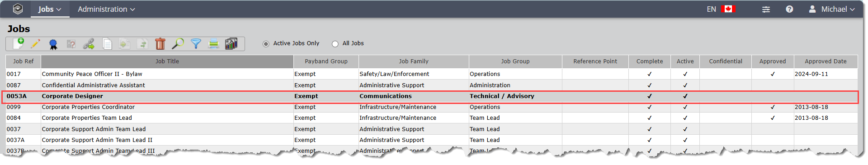Sort by the Job Group column header
This screenshot has height=165, width=868.
pos(515,61)
